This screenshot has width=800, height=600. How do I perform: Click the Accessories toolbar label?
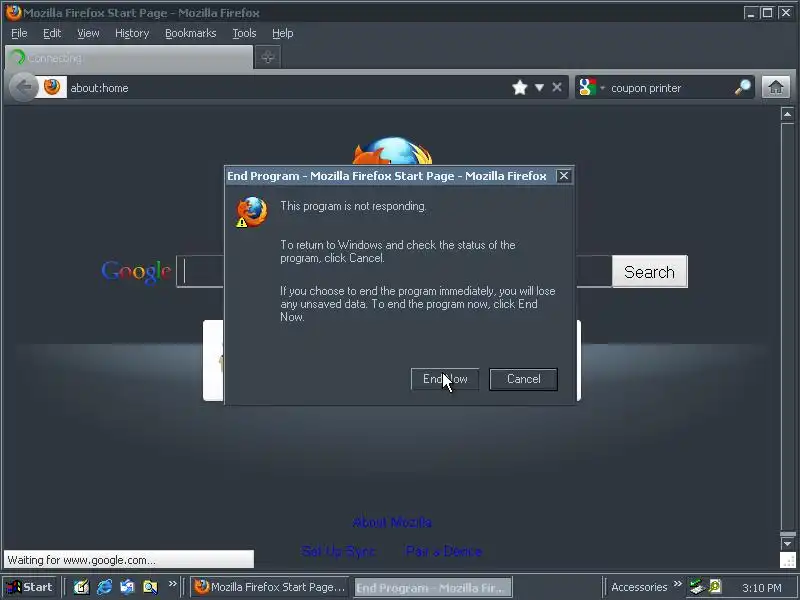639,587
